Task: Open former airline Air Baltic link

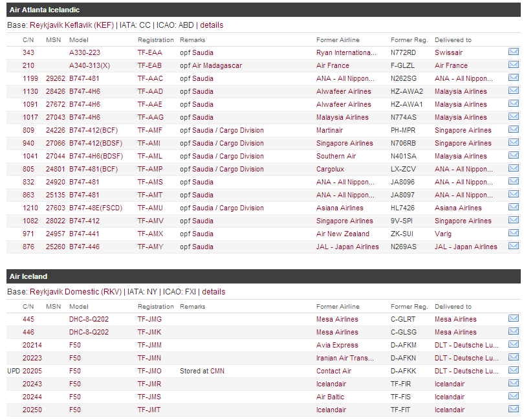Action: point(331,397)
